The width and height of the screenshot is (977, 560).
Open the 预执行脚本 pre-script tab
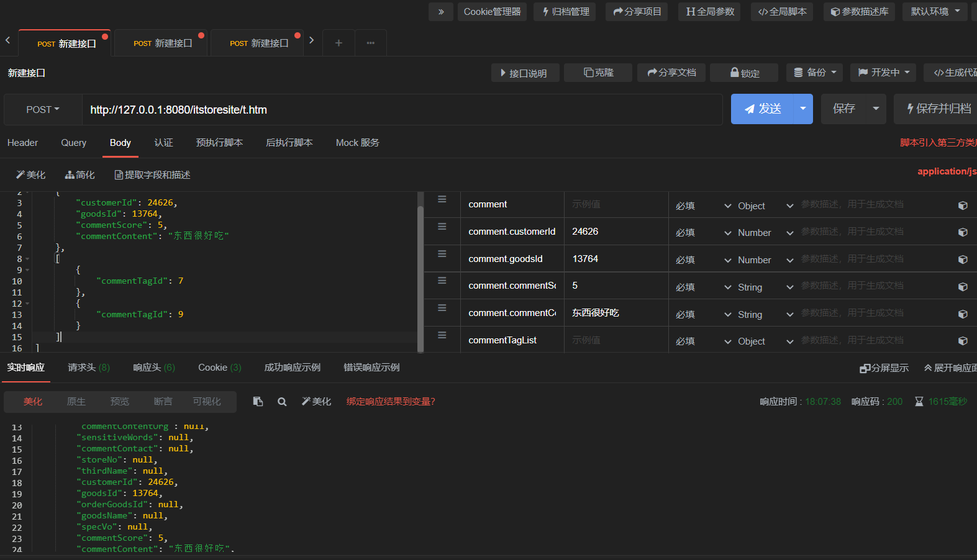pos(219,143)
